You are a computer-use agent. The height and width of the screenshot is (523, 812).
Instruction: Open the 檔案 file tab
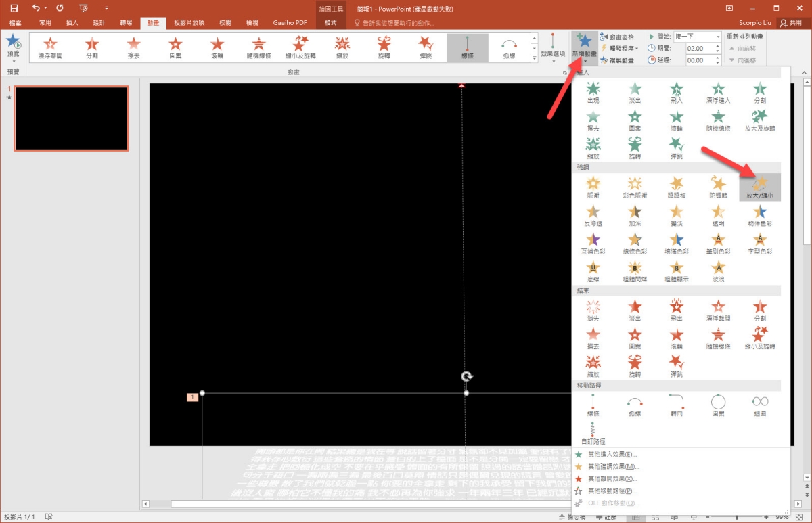[x=15, y=22]
